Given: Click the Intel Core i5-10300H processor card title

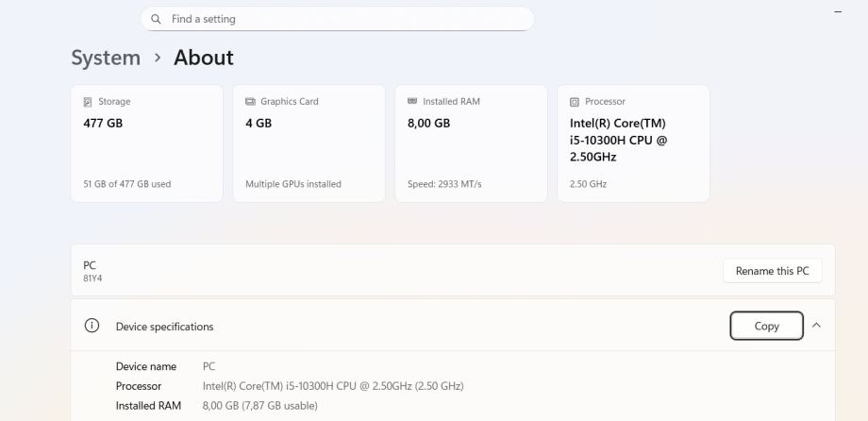Looking at the screenshot, I should [x=618, y=140].
